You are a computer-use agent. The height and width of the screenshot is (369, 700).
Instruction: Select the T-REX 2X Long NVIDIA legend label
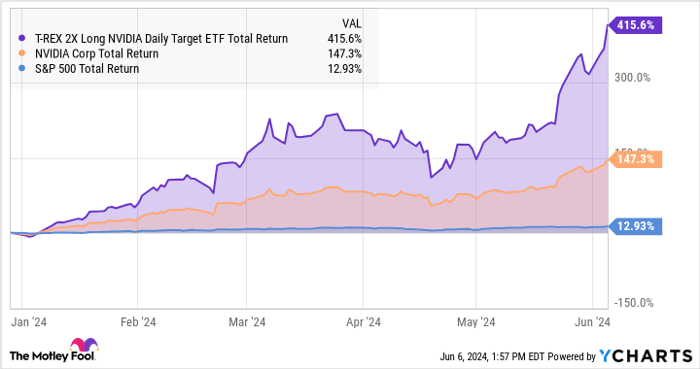161,39
